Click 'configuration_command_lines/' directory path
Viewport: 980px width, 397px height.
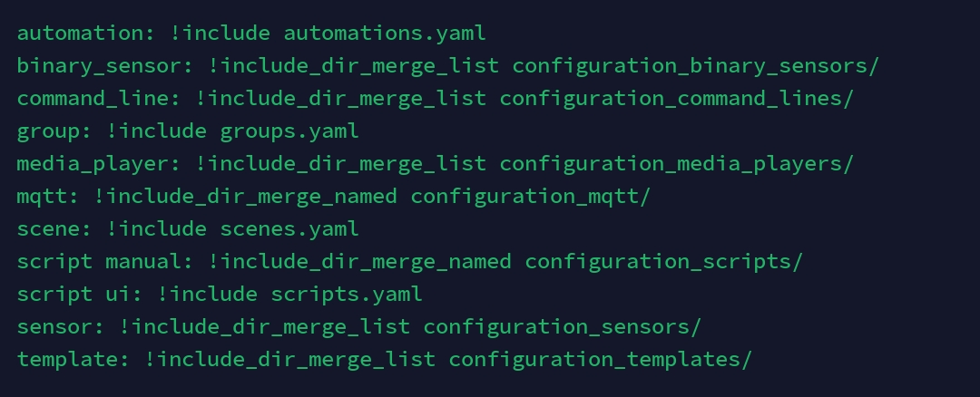click(677, 99)
